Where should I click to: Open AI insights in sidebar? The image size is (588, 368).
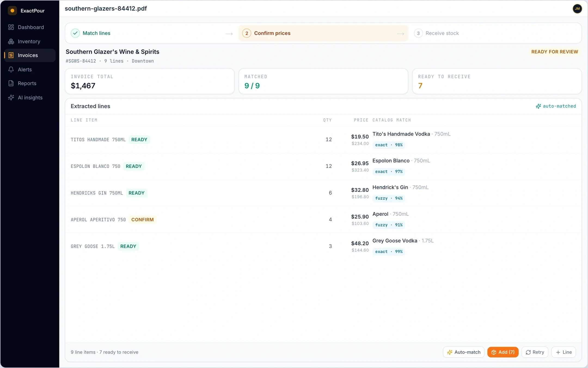[30, 98]
